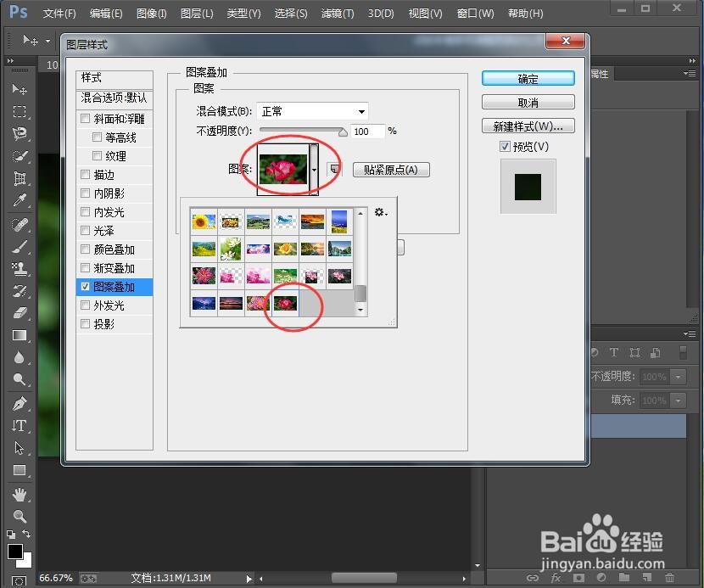The width and height of the screenshot is (704, 588).
Task: Enable the 纹理 checkbox
Action: click(97, 156)
